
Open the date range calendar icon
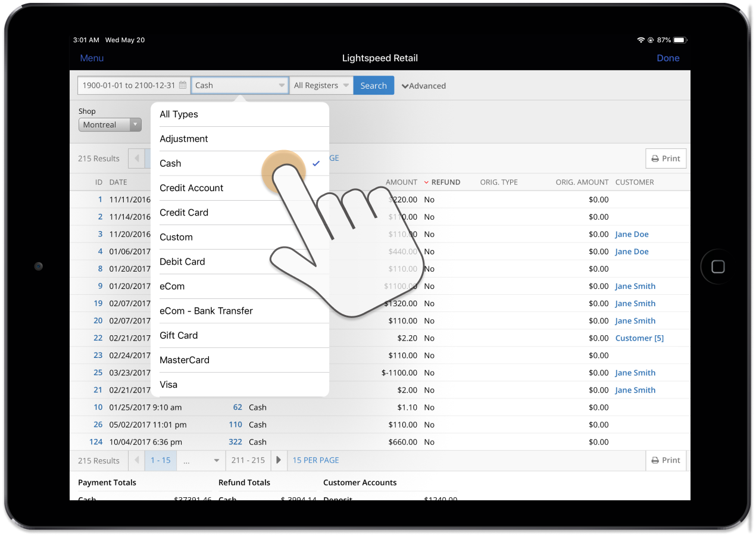(183, 85)
